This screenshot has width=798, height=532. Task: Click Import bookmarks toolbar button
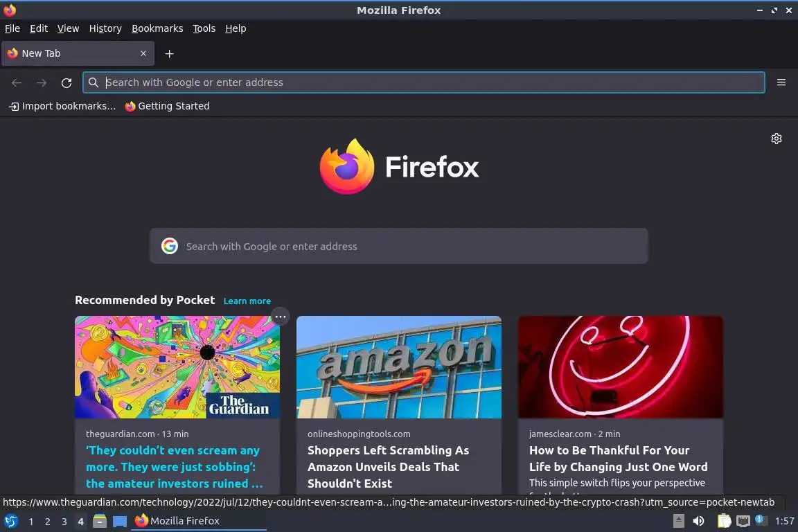coord(62,106)
